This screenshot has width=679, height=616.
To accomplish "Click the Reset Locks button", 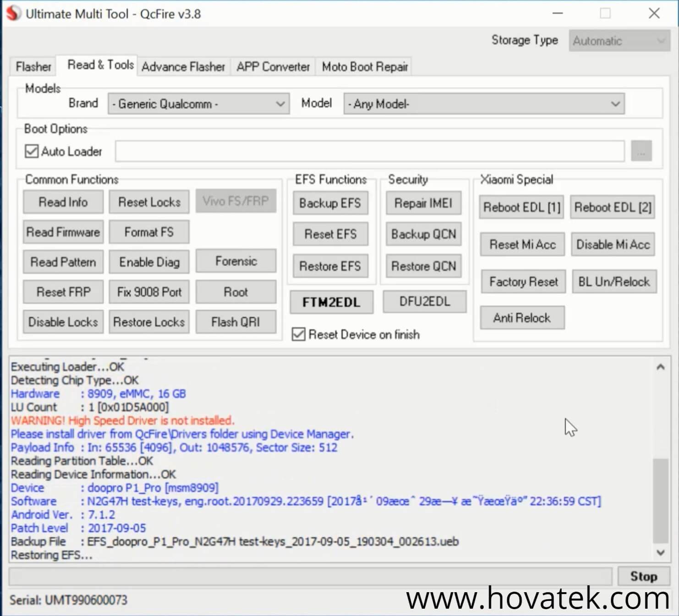I will pos(149,202).
